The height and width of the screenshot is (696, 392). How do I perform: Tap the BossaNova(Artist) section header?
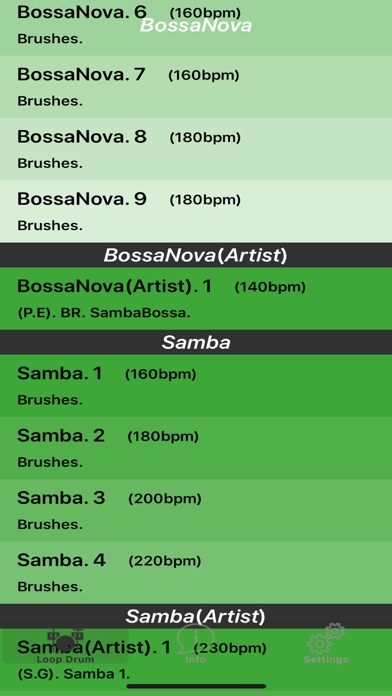point(196,255)
